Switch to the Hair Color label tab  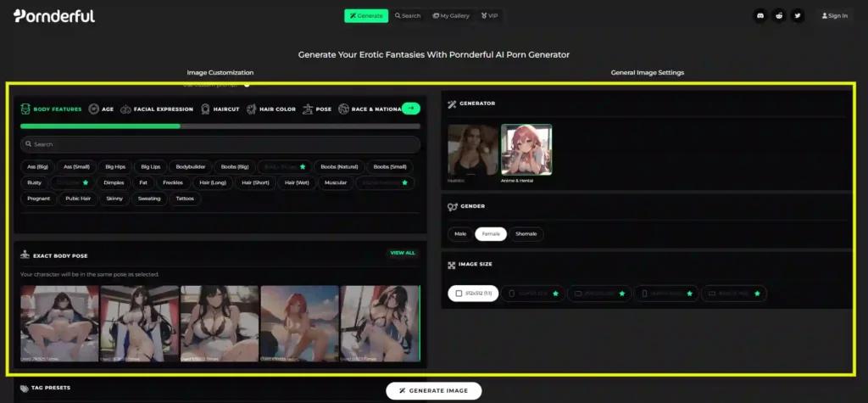pos(277,109)
